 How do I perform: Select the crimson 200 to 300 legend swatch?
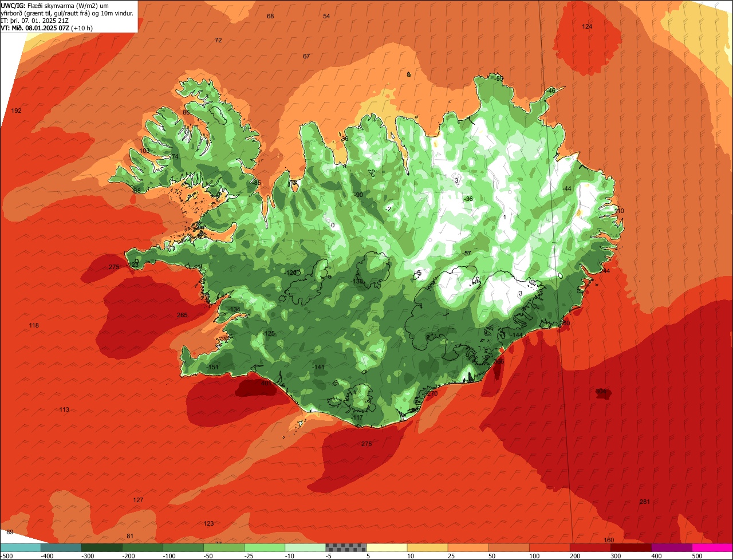[x=590, y=547]
